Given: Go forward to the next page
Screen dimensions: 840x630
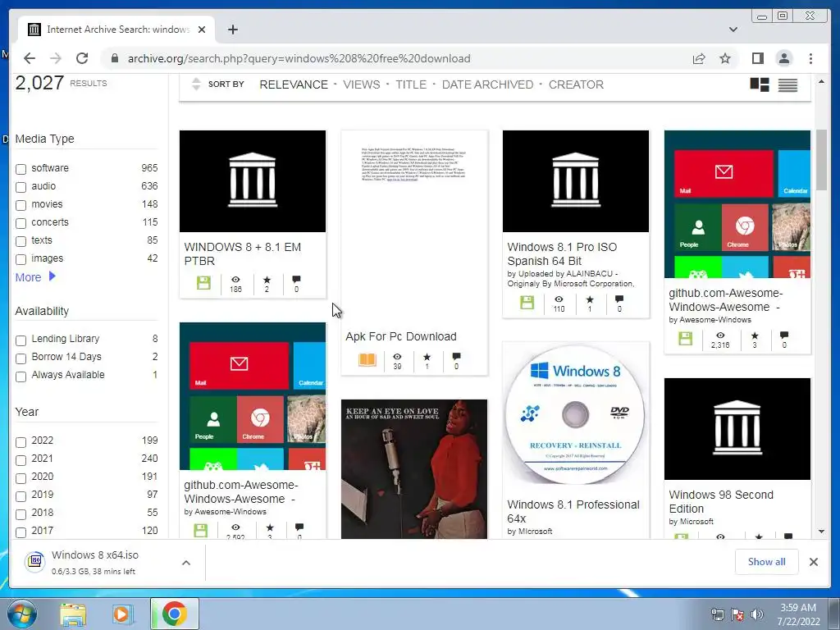Looking at the screenshot, I should (56, 58).
